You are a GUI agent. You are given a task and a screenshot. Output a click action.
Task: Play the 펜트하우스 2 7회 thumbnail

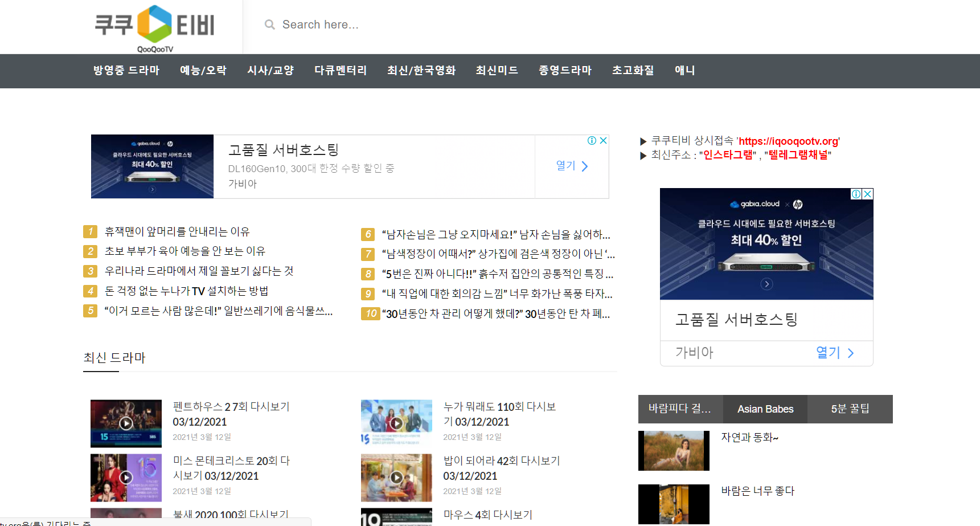126,423
